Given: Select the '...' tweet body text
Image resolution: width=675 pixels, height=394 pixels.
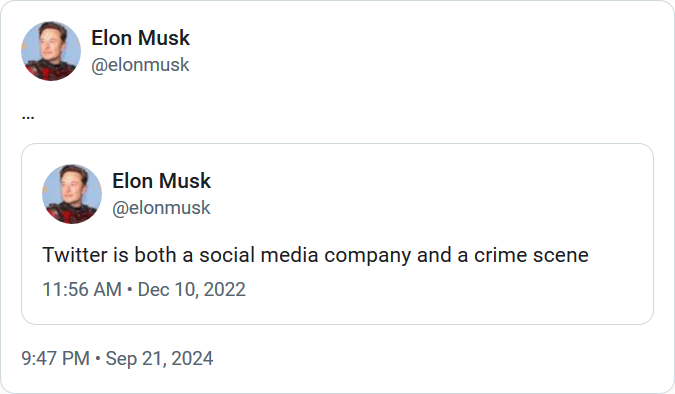Looking at the screenshot, I should point(28,115).
